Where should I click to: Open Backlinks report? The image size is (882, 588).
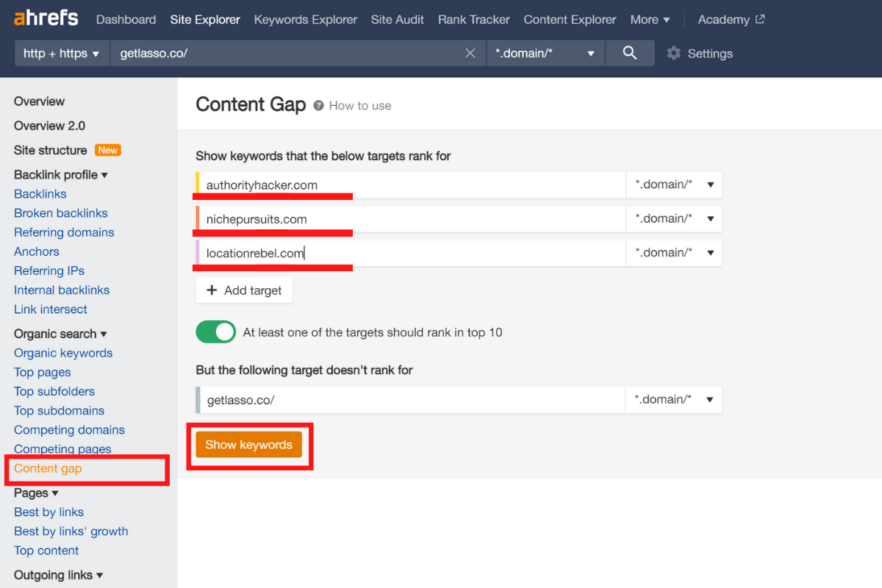tap(40, 194)
